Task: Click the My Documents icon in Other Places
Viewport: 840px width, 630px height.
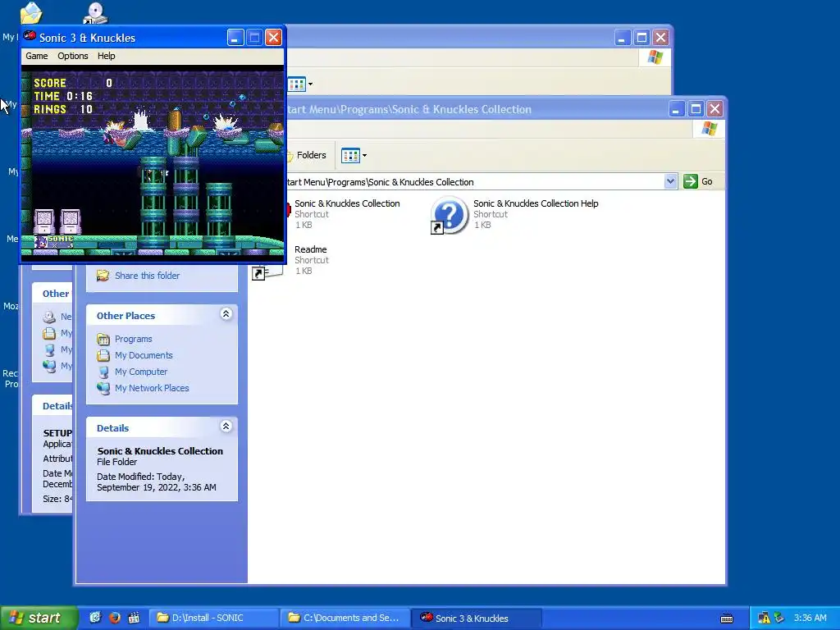Action: 103,355
